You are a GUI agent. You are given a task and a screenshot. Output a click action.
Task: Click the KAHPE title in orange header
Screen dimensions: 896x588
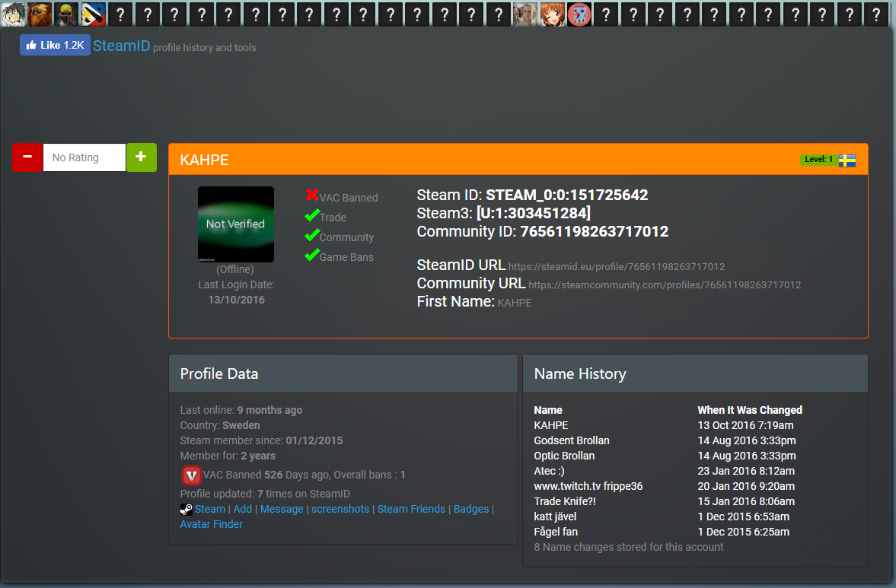pyautogui.click(x=204, y=160)
